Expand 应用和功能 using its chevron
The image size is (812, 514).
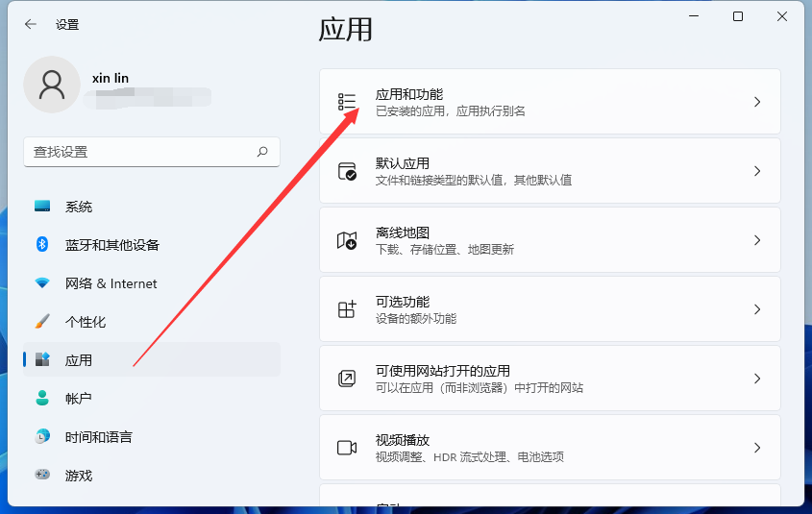pos(757,102)
